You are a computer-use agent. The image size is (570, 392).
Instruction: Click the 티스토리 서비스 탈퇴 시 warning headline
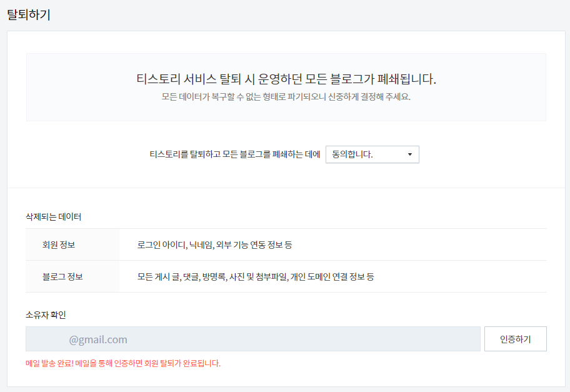point(286,79)
